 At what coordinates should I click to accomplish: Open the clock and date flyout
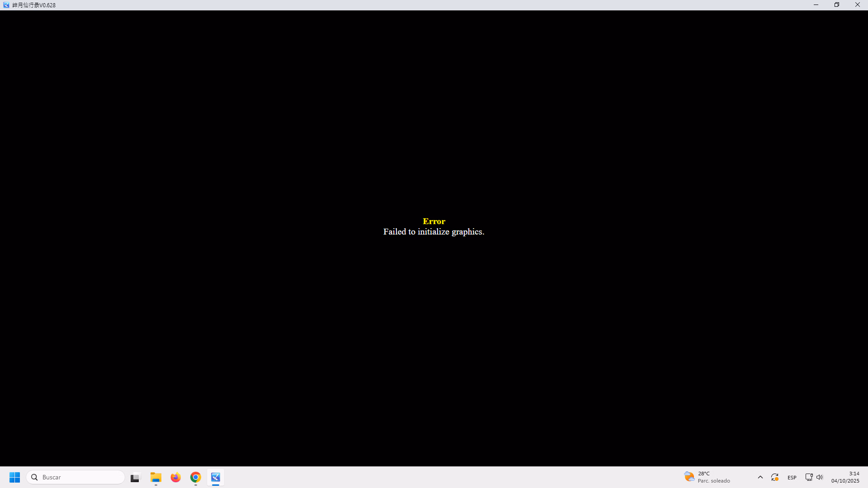[x=845, y=477]
